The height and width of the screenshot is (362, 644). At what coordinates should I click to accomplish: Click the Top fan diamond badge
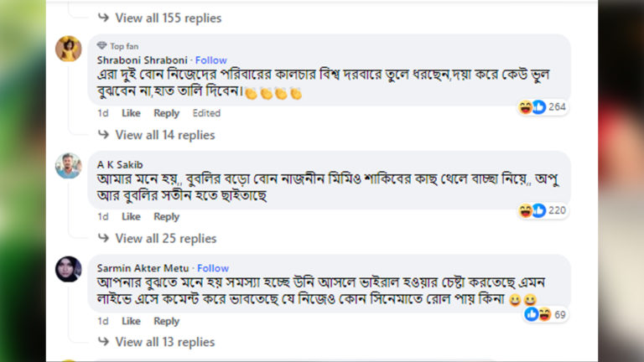[101, 46]
